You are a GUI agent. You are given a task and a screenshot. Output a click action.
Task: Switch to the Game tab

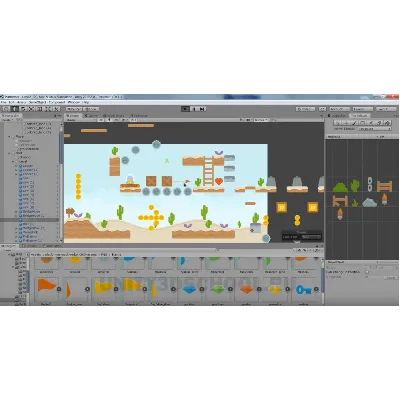91,116
